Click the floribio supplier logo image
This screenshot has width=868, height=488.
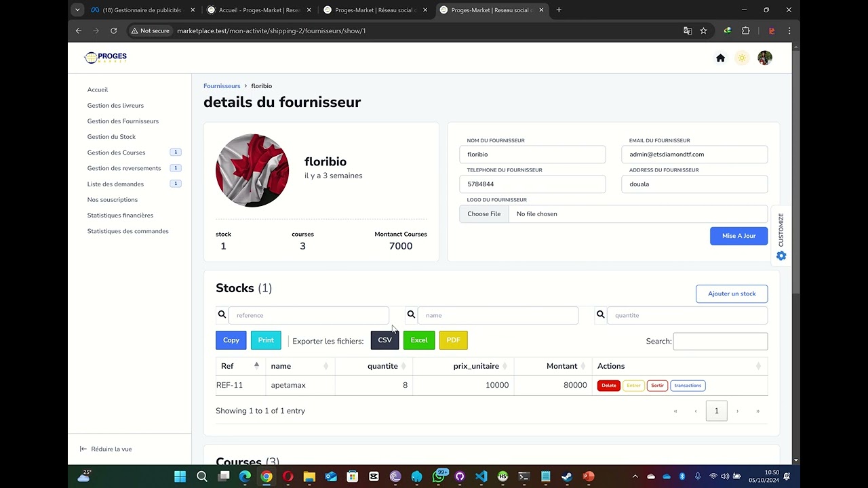(252, 171)
